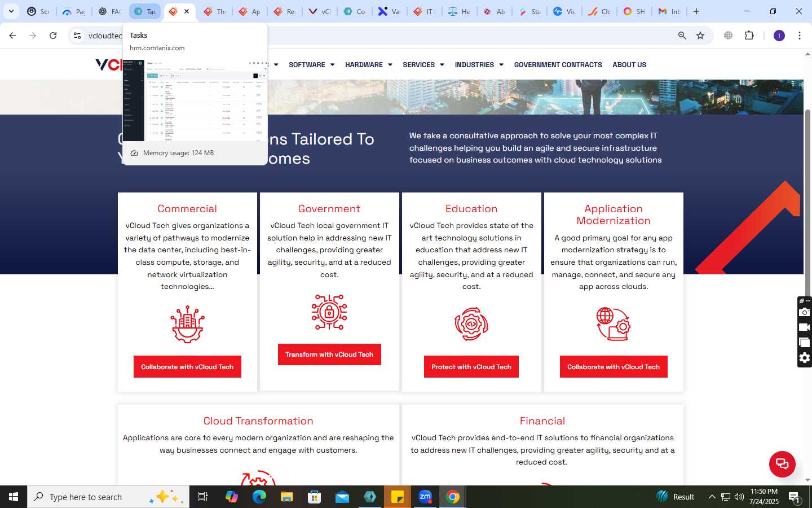The width and height of the screenshot is (812, 508).
Task: Switch to the 'Re' browser tab
Action: [x=285, y=11]
